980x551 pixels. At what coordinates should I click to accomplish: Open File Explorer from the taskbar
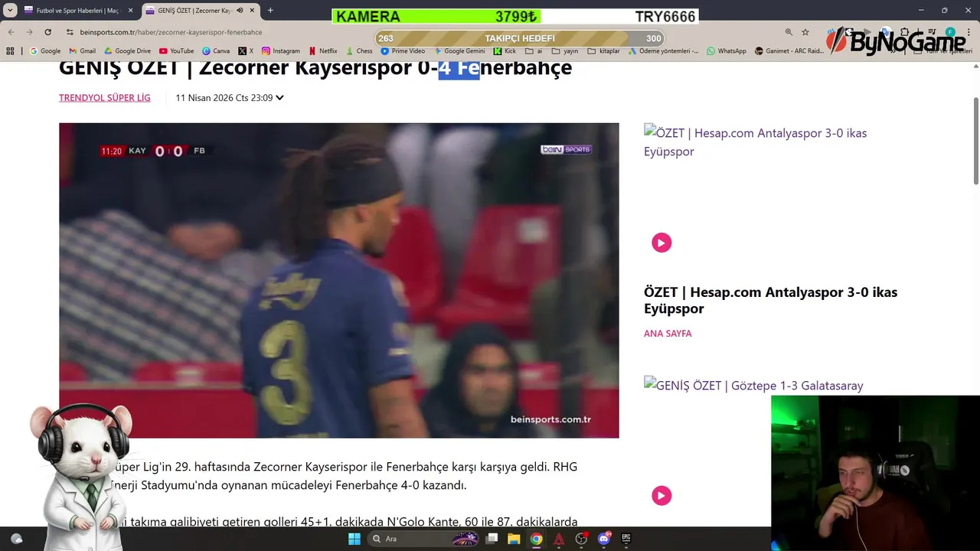514,539
